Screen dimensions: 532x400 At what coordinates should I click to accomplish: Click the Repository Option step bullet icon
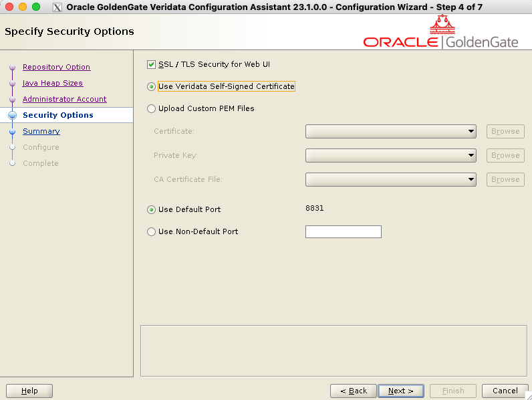click(12, 68)
